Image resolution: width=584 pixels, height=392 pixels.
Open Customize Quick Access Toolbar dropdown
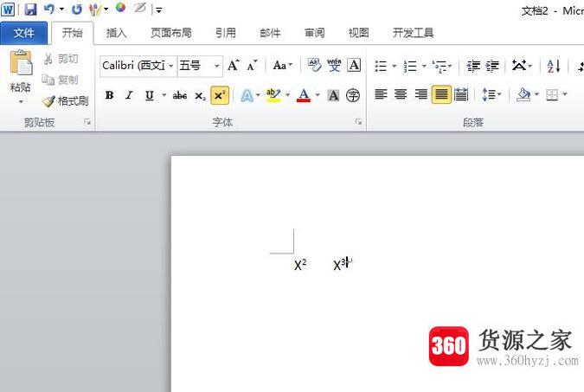pyautogui.click(x=158, y=10)
